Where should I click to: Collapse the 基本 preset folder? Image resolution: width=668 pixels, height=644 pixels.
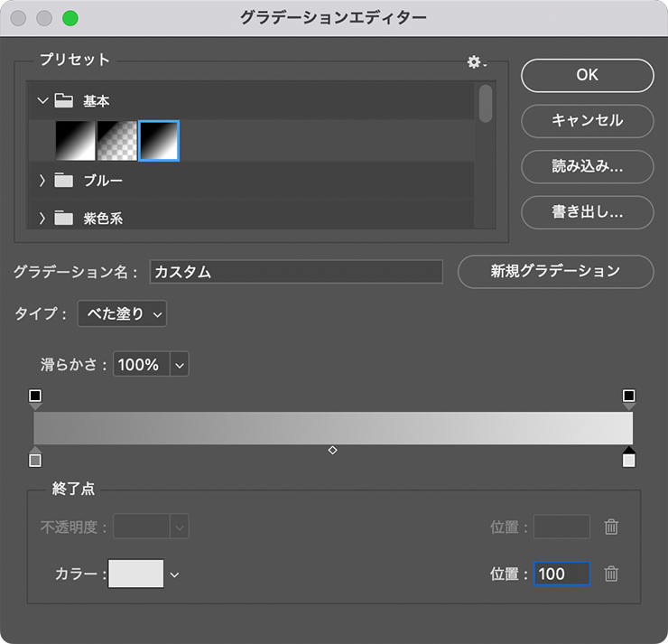coord(42,101)
